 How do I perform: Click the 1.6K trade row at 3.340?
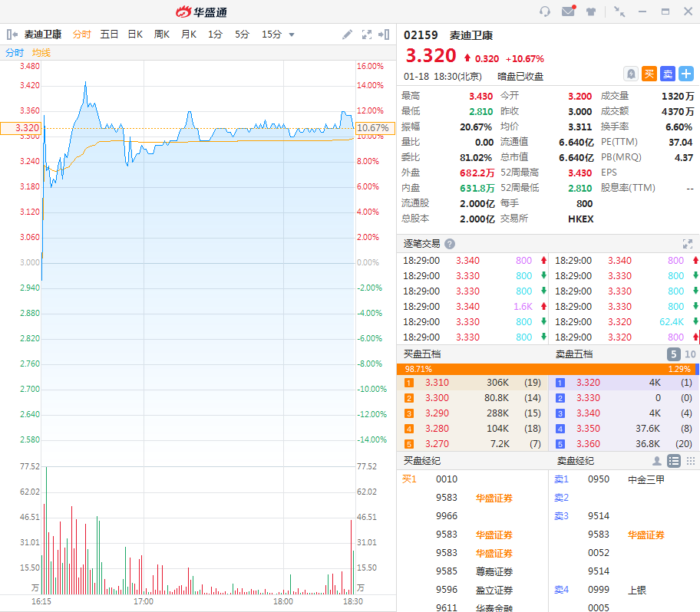pos(474,307)
